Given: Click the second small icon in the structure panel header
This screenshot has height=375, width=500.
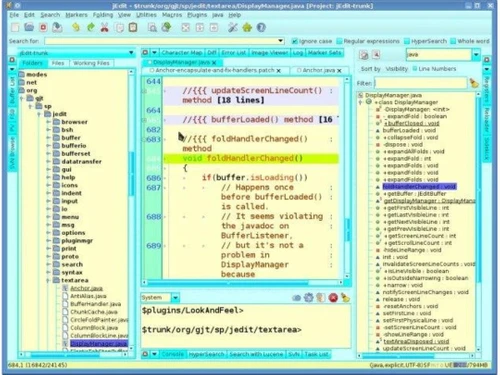Looking at the screenshot, I should coord(376,55).
